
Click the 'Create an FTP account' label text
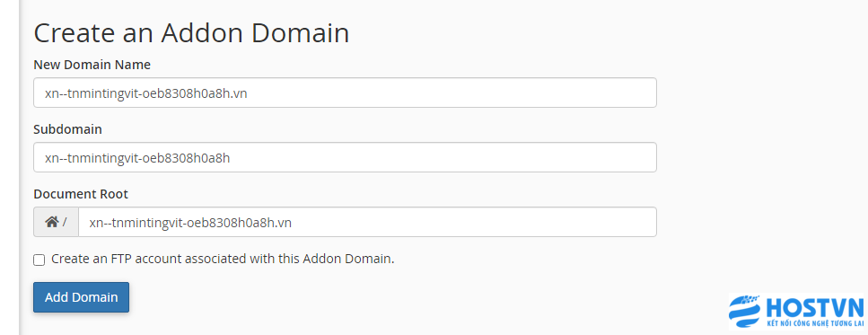tap(223, 259)
